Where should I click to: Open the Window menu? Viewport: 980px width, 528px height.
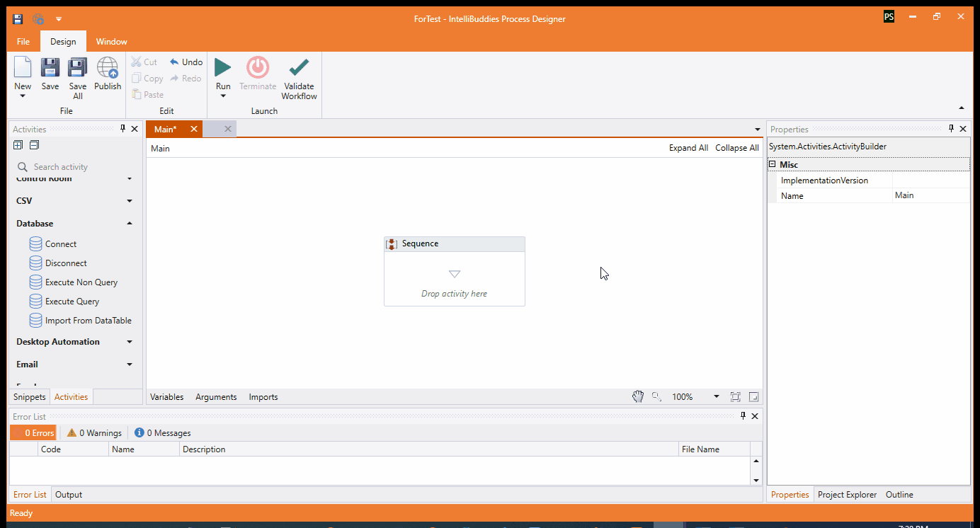pyautogui.click(x=111, y=41)
